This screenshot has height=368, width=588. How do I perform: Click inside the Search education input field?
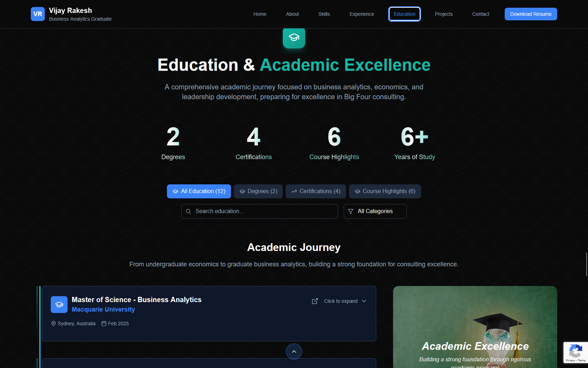tap(259, 211)
